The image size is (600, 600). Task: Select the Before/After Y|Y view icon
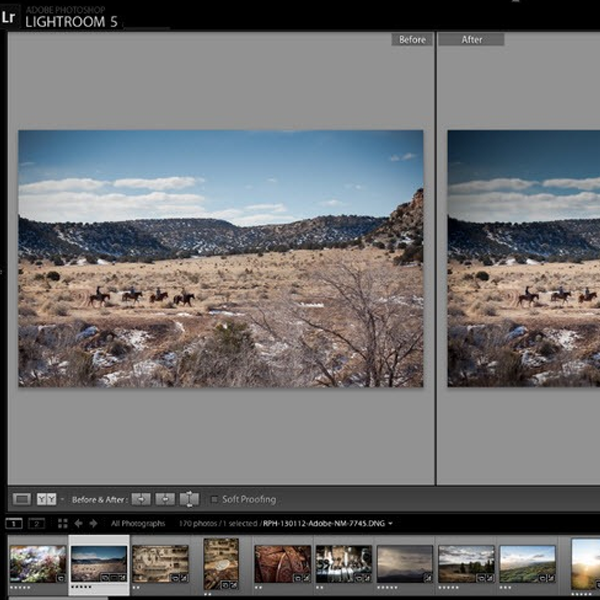46,499
